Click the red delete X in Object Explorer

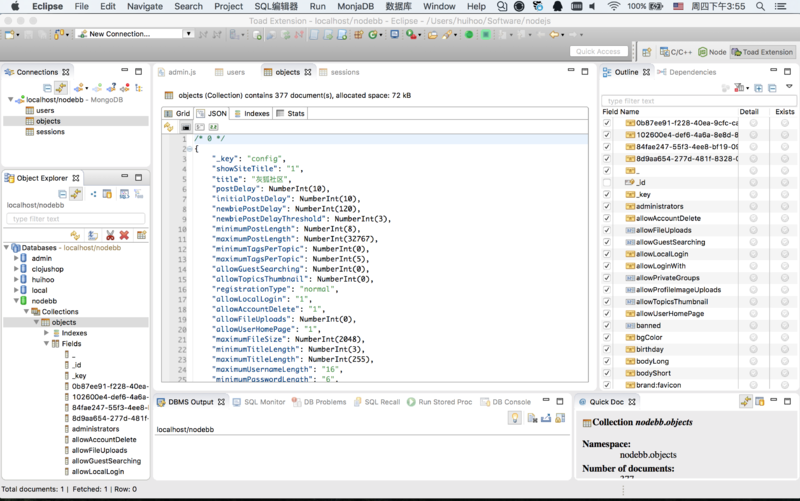(124, 235)
